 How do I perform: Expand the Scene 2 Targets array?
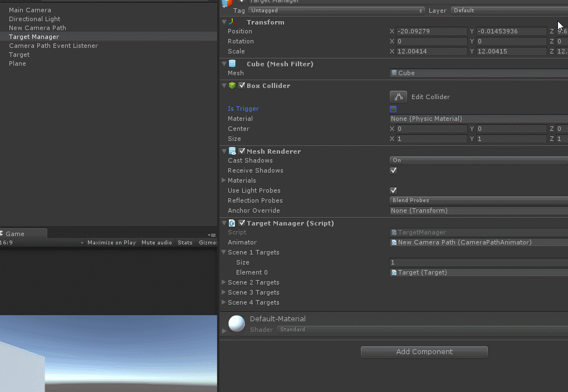(224, 282)
